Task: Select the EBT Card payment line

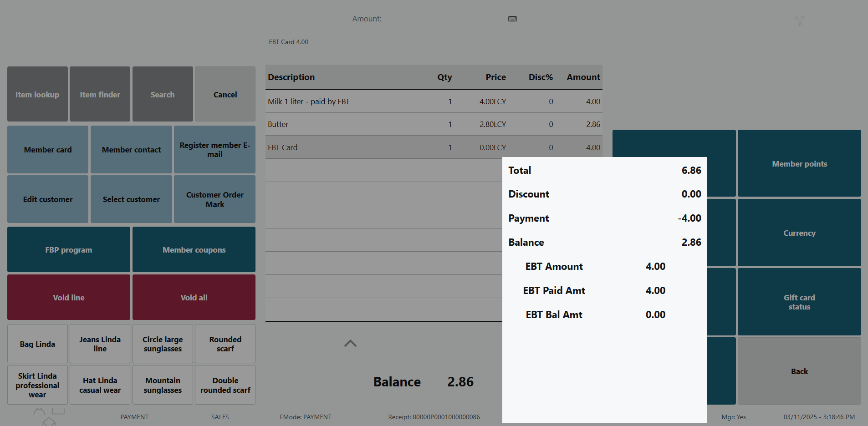Action: [383, 147]
